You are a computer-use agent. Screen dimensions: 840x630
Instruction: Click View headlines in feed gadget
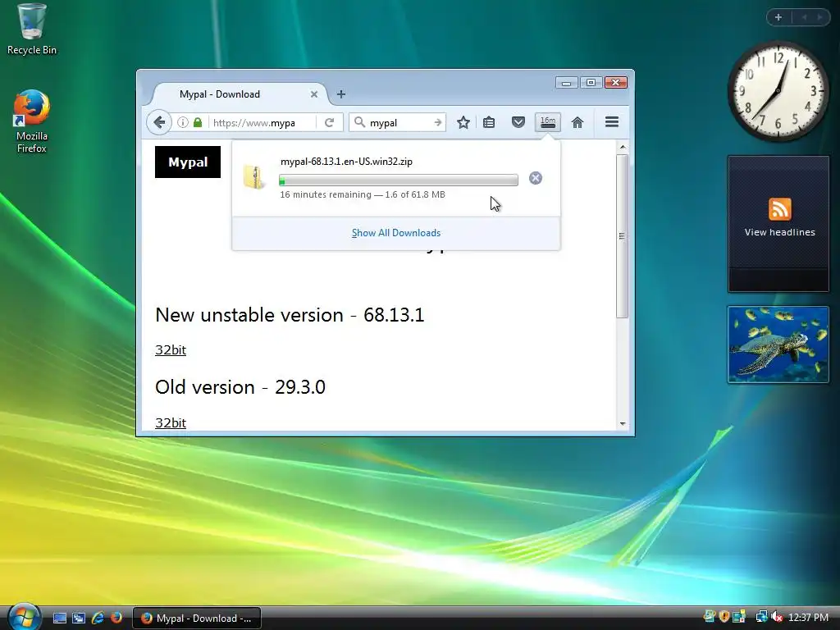tap(779, 232)
